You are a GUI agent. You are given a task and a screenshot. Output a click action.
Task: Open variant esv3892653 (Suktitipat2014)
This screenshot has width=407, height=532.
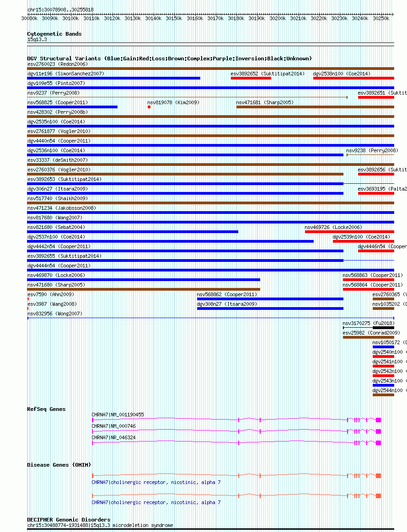(x=64, y=179)
